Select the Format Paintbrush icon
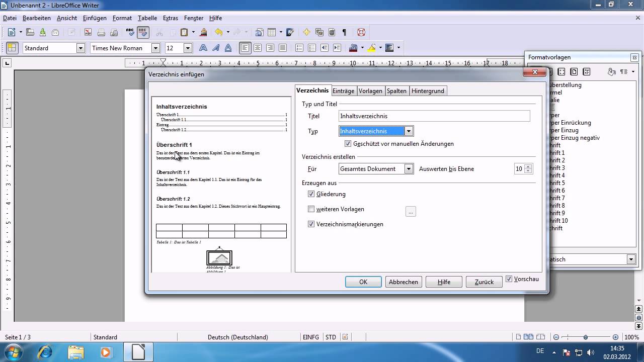Screen dimensions: 644x362 coord(203,32)
